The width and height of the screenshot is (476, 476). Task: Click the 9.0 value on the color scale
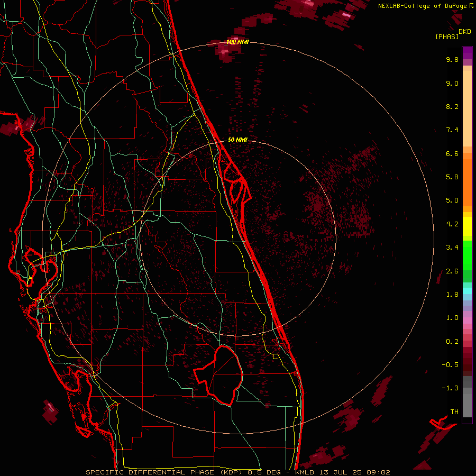[452, 83]
